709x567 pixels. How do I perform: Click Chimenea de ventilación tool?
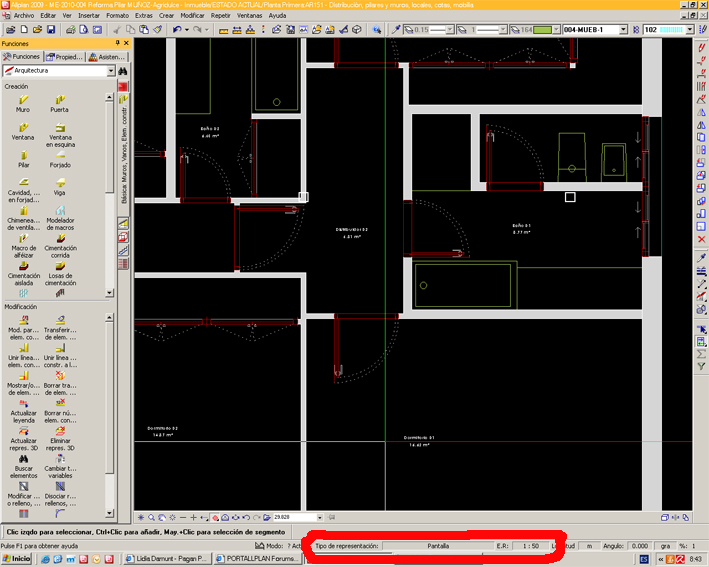tap(24, 218)
